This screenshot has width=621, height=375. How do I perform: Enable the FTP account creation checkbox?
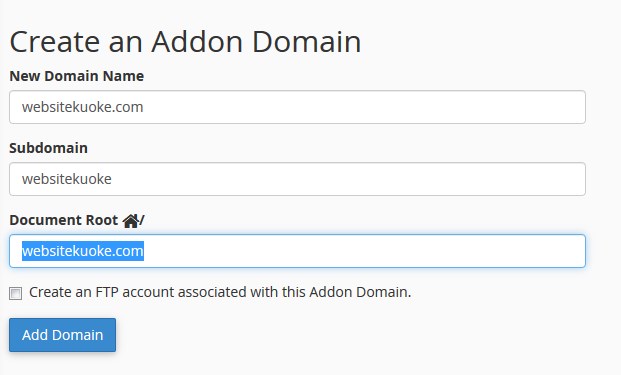15,293
